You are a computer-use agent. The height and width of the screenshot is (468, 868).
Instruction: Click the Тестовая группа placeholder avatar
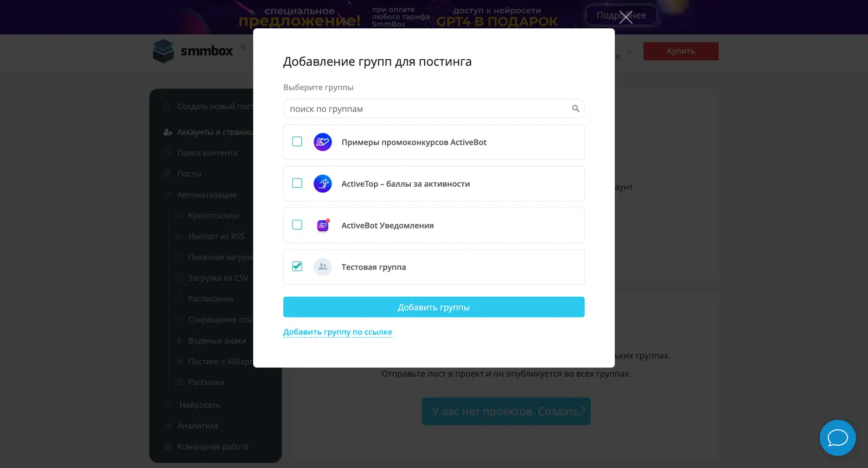point(323,267)
